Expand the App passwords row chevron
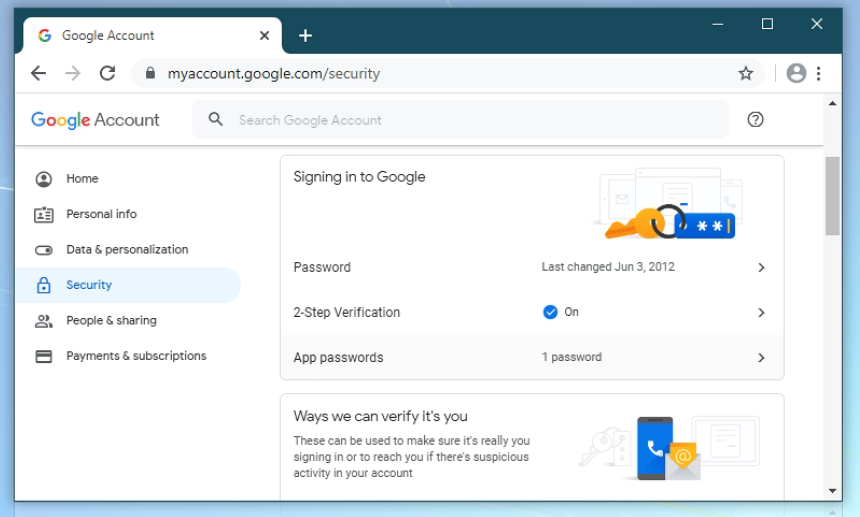 (x=761, y=358)
